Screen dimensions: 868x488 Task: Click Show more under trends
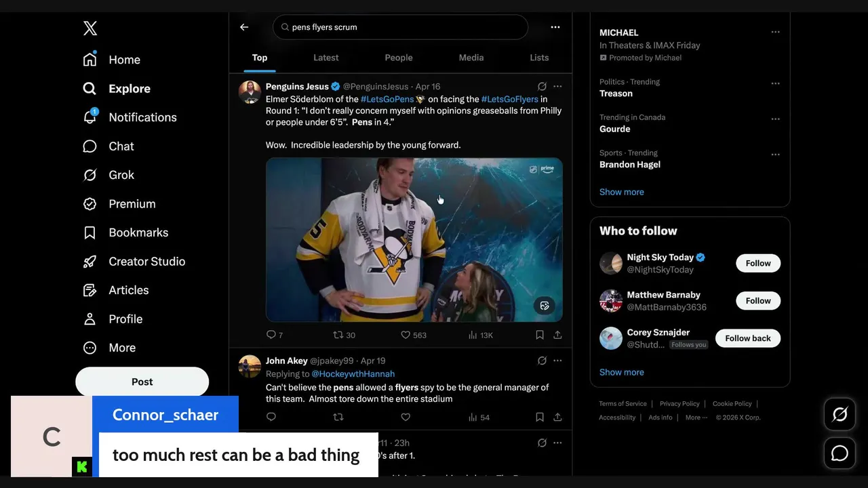(622, 192)
